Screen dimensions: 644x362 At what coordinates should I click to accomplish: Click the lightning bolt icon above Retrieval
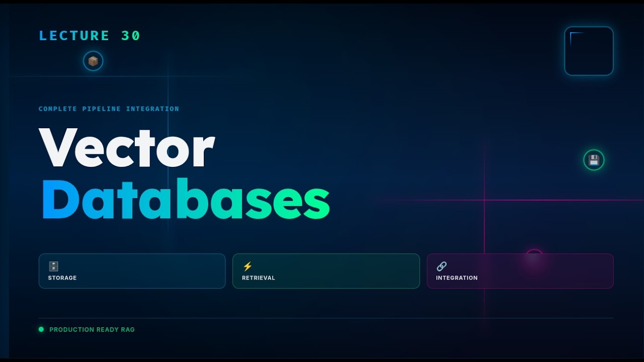click(x=247, y=266)
